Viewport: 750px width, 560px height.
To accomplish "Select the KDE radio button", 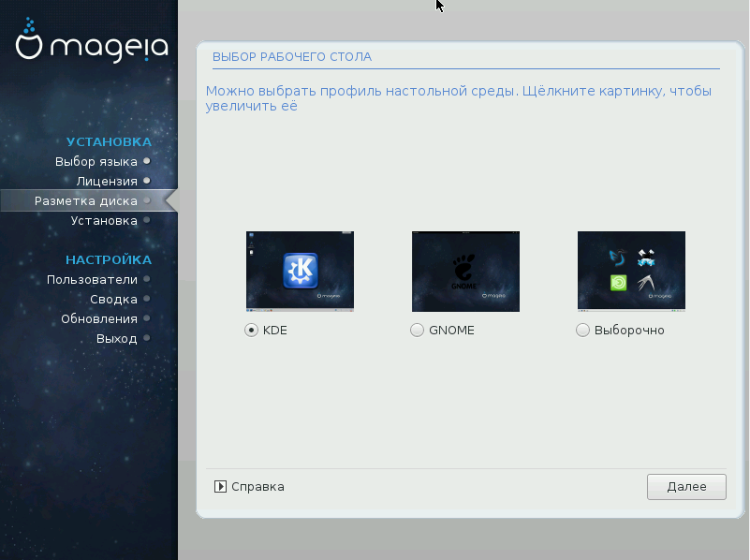I will 251,330.
